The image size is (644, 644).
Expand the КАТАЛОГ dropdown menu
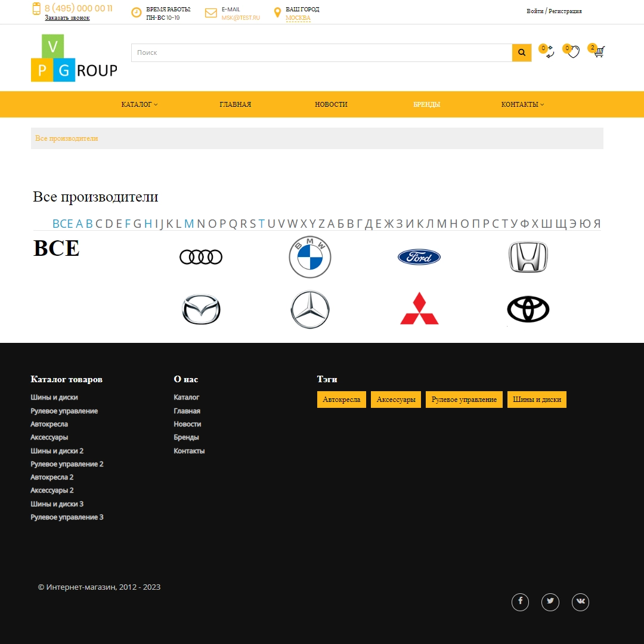(x=139, y=104)
